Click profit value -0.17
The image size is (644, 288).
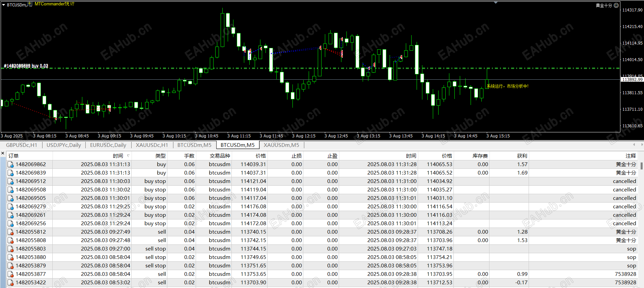point(522,283)
